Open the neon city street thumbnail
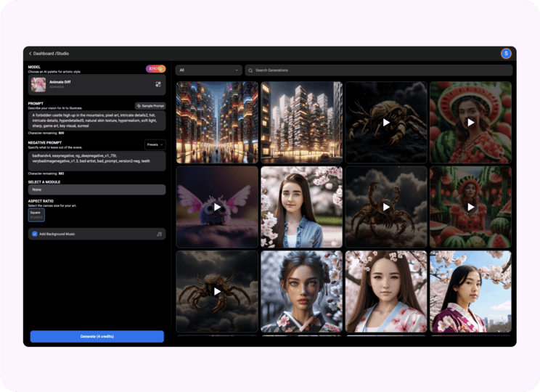This screenshot has height=392, width=540. click(x=217, y=122)
